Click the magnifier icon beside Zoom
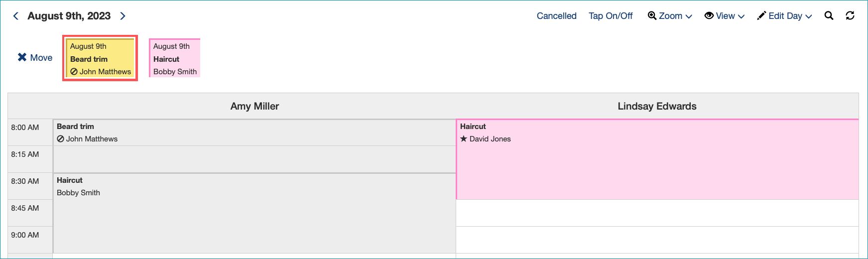The height and width of the screenshot is (259, 868). click(652, 15)
